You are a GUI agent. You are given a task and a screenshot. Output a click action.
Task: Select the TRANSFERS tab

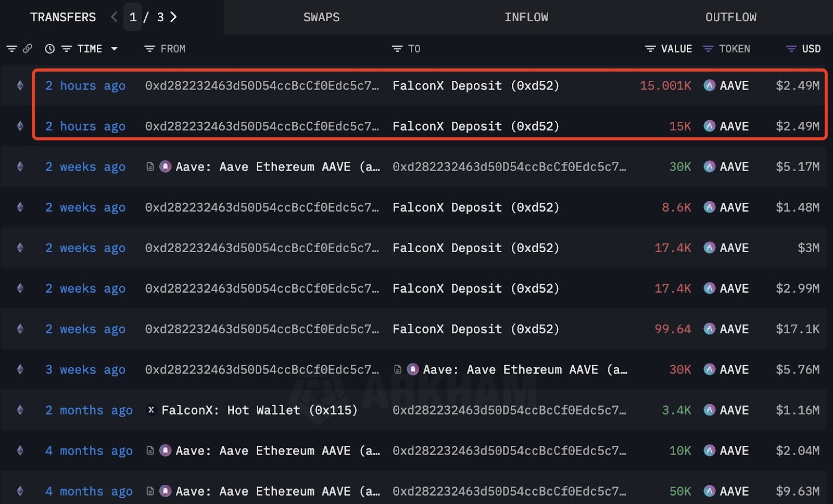(x=63, y=17)
